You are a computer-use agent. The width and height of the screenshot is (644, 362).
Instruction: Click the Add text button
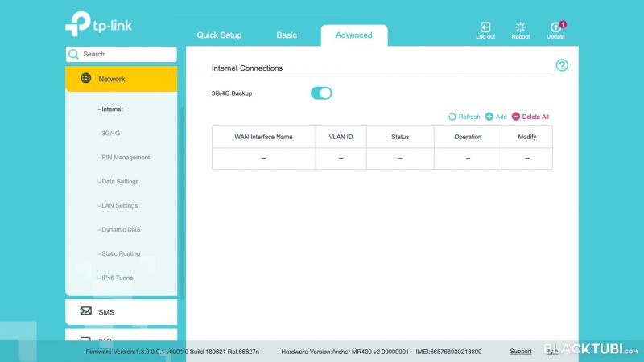point(501,117)
